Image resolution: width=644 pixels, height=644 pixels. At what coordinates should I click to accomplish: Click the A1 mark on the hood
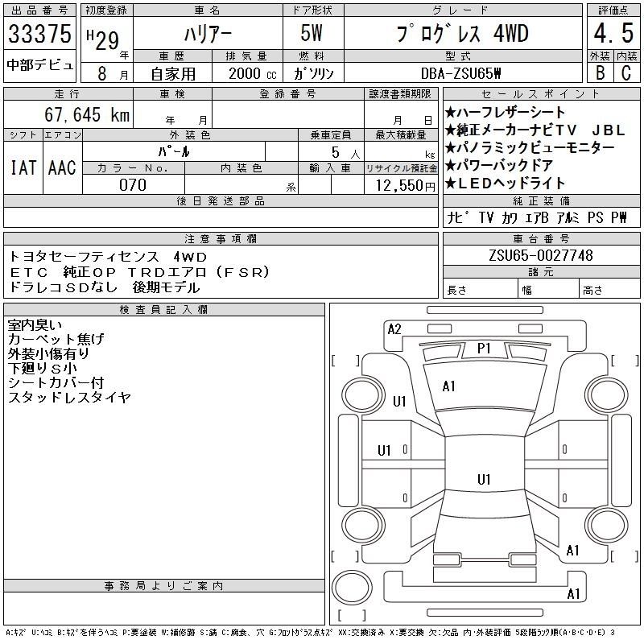tap(448, 386)
